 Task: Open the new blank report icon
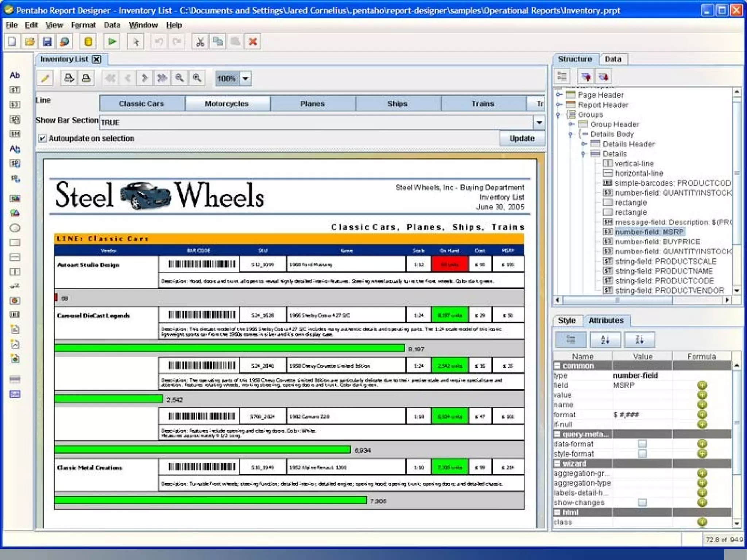[x=12, y=42]
